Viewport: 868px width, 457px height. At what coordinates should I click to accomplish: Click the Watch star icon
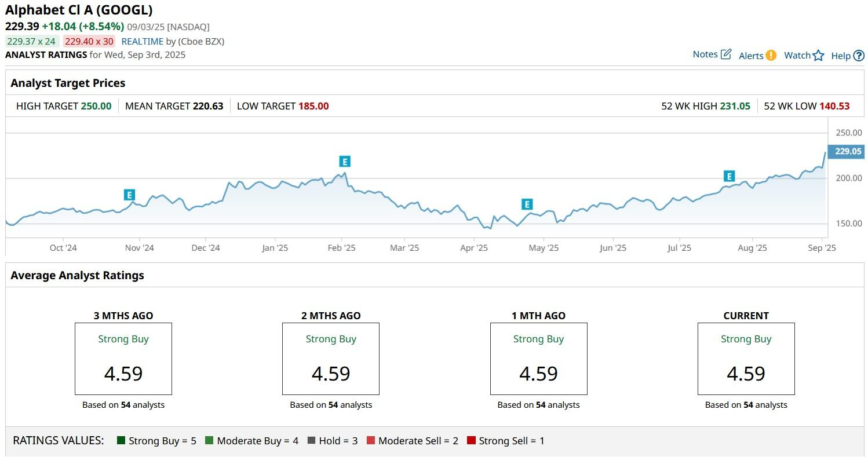[818, 56]
